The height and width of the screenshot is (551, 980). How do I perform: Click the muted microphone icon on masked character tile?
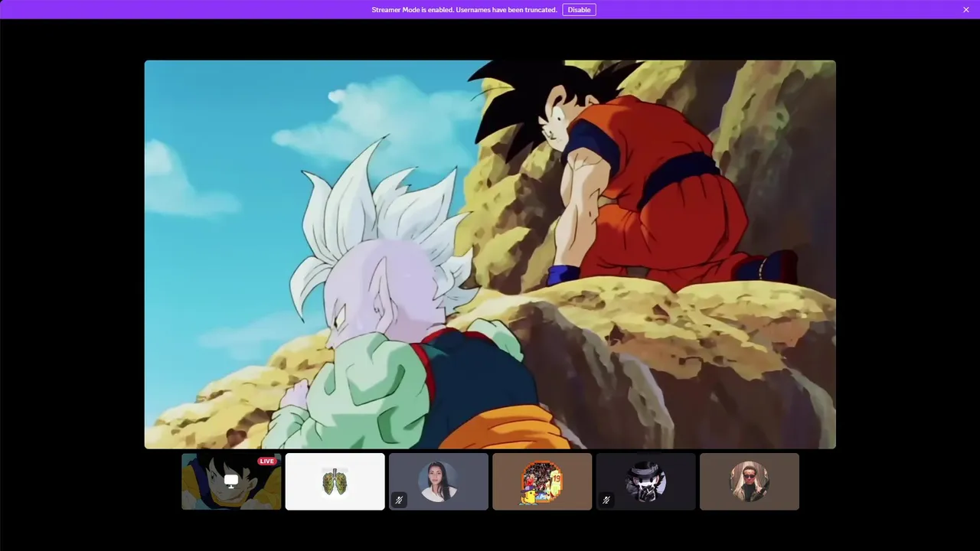(606, 500)
